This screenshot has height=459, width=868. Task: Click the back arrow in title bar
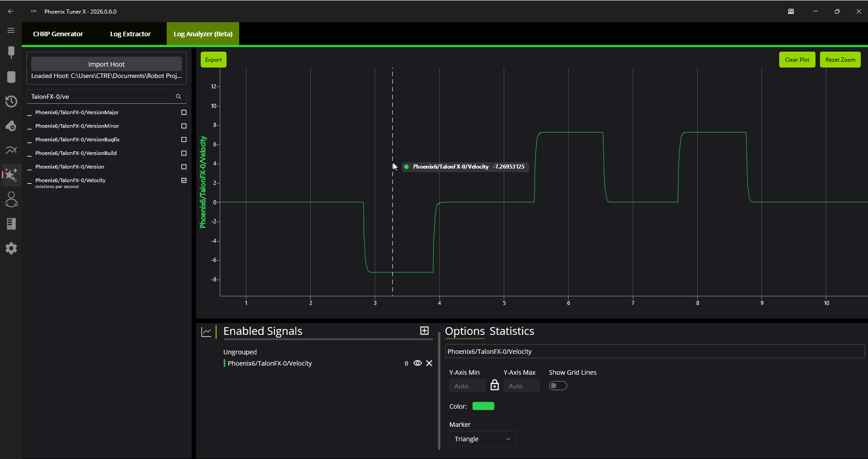point(11,11)
